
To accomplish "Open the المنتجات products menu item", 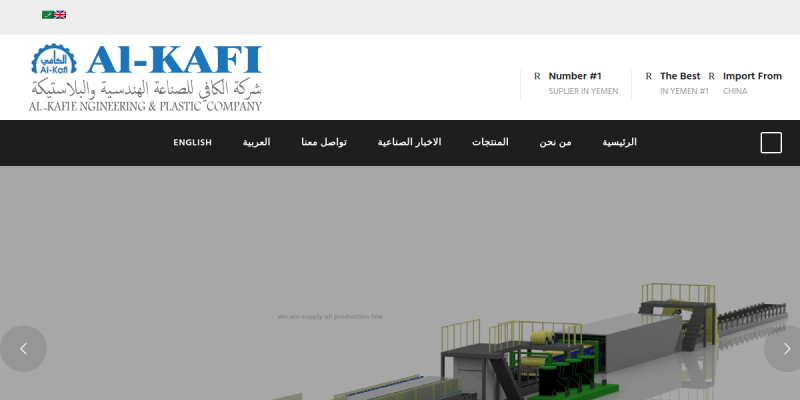I will 490,142.
